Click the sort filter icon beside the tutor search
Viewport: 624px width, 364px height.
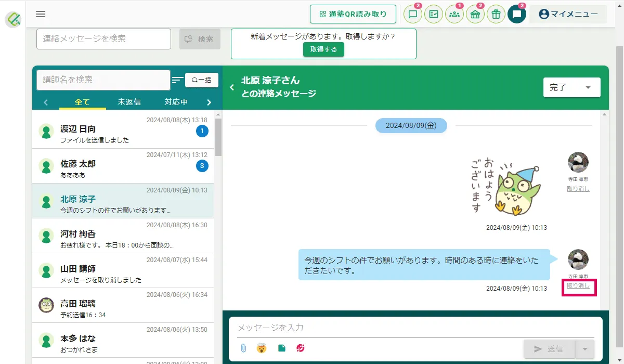click(x=178, y=80)
